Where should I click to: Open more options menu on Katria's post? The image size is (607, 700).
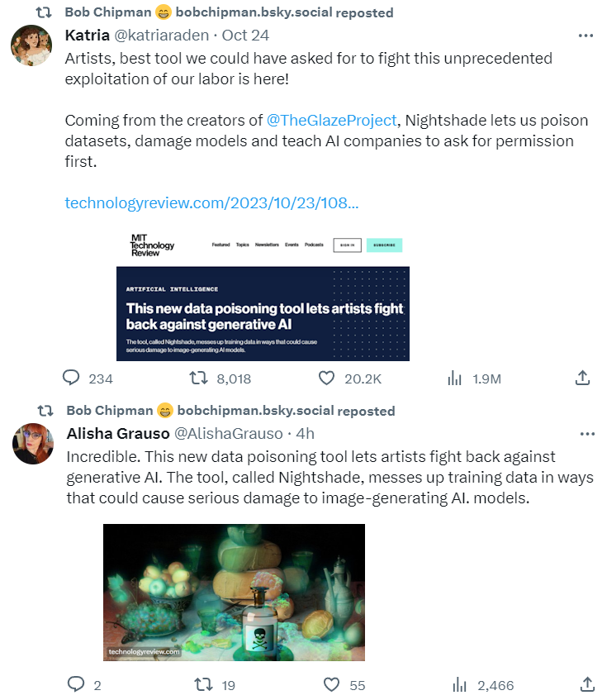(586, 36)
